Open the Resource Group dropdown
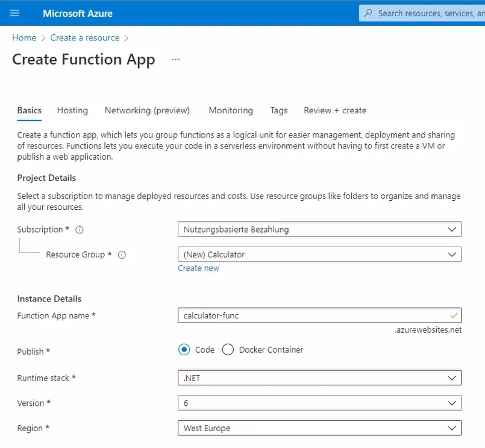This screenshot has height=448, width=485. (319, 254)
